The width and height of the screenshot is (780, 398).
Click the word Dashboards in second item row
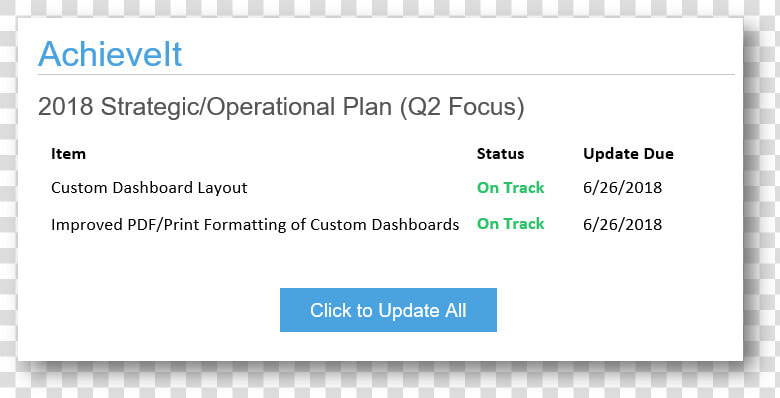(415, 224)
